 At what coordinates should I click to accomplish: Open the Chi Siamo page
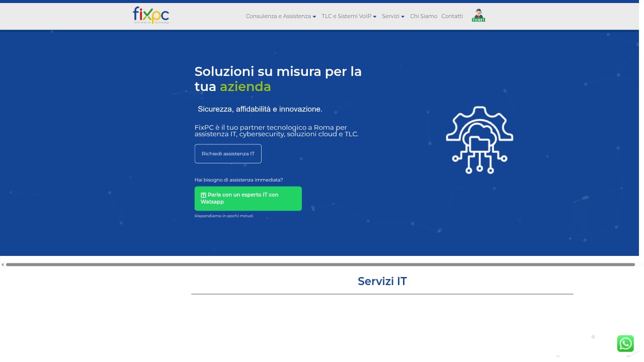coord(424,16)
